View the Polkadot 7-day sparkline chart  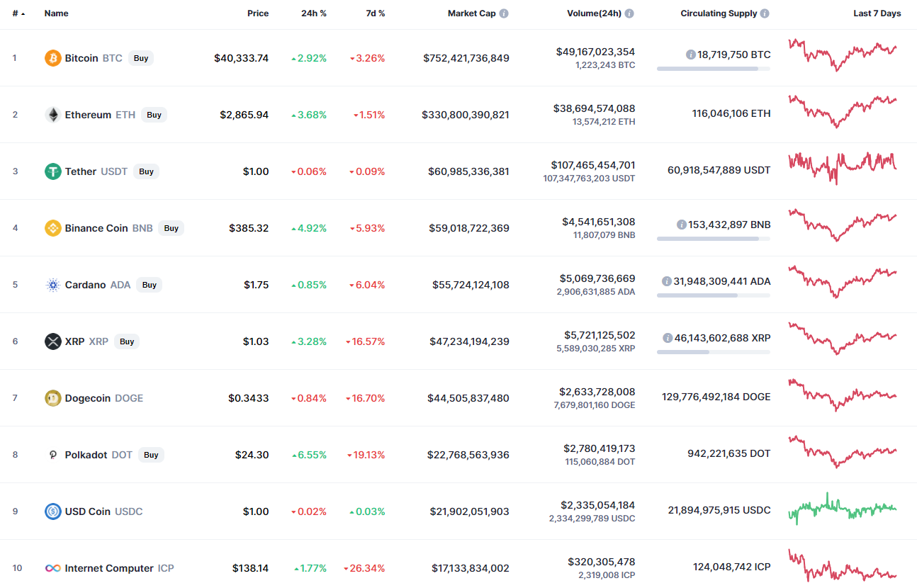point(843,452)
